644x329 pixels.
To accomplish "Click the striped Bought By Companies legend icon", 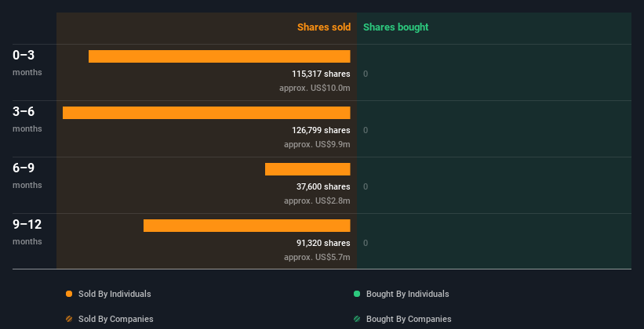I will 357,319.
